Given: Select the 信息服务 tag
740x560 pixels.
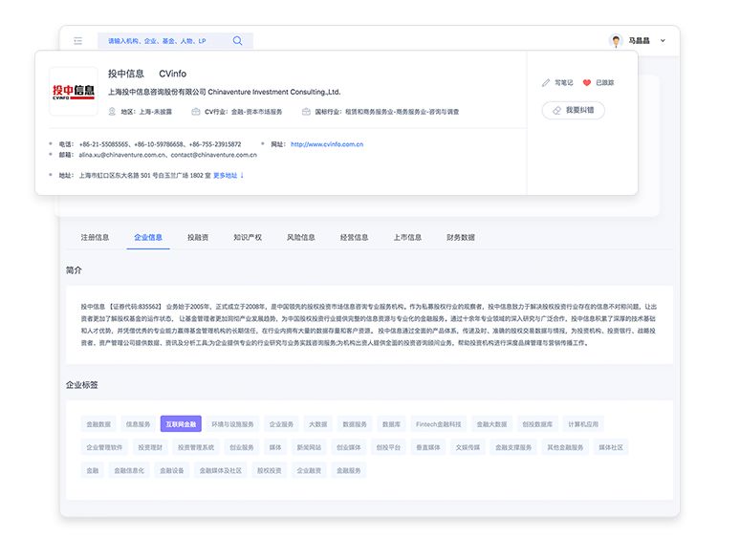Looking at the screenshot, I should click(138, 424).
